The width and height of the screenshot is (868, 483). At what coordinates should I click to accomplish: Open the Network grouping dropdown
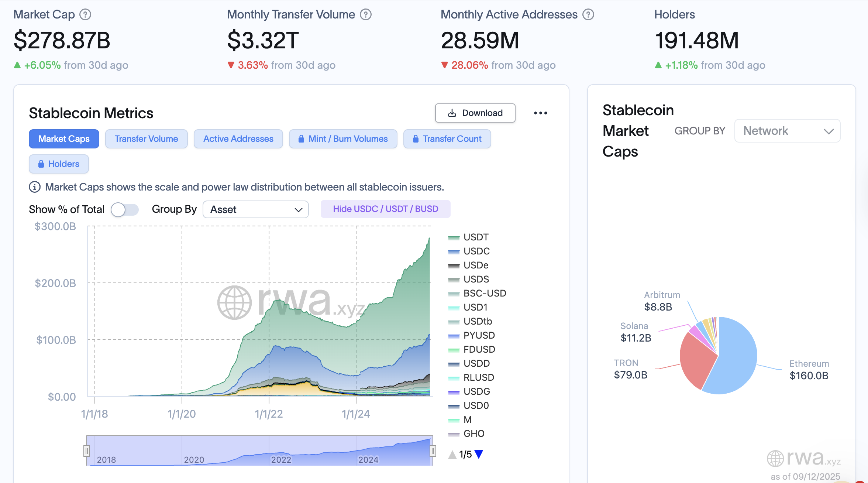[x=787, y=131]
